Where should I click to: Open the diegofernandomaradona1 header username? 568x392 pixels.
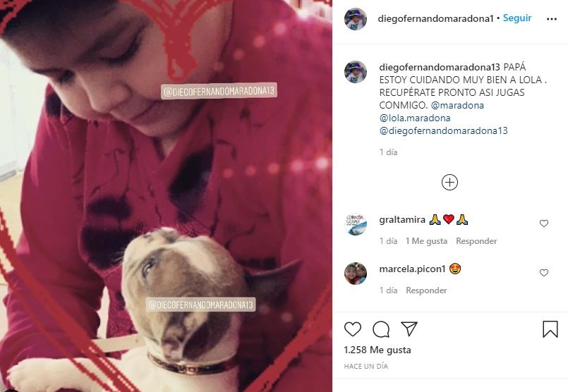pyautogui.click(x=435, y=18)
